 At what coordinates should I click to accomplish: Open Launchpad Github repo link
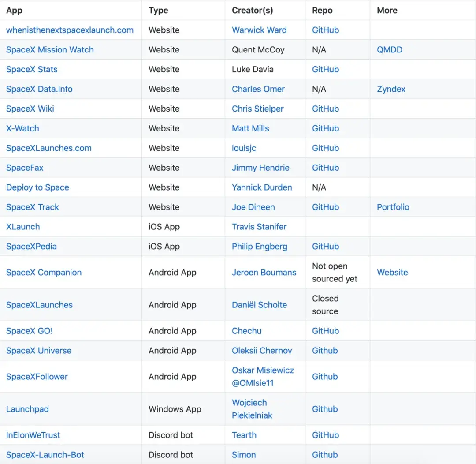[325, 409]
